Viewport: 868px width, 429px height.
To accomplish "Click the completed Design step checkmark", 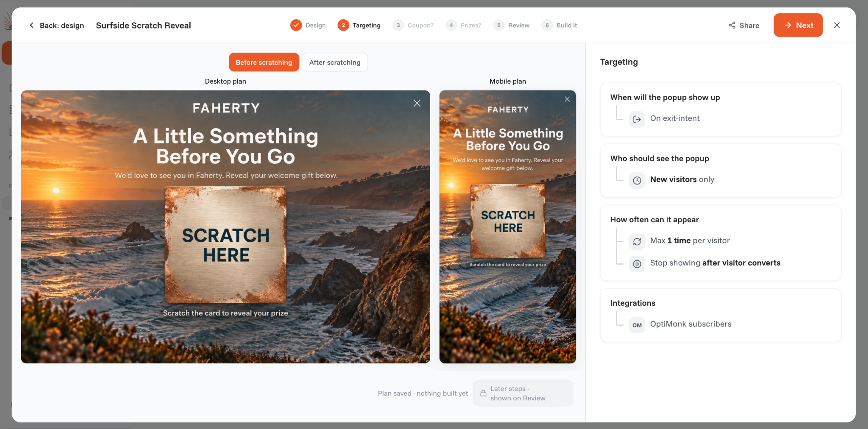I will coord(296,25).
